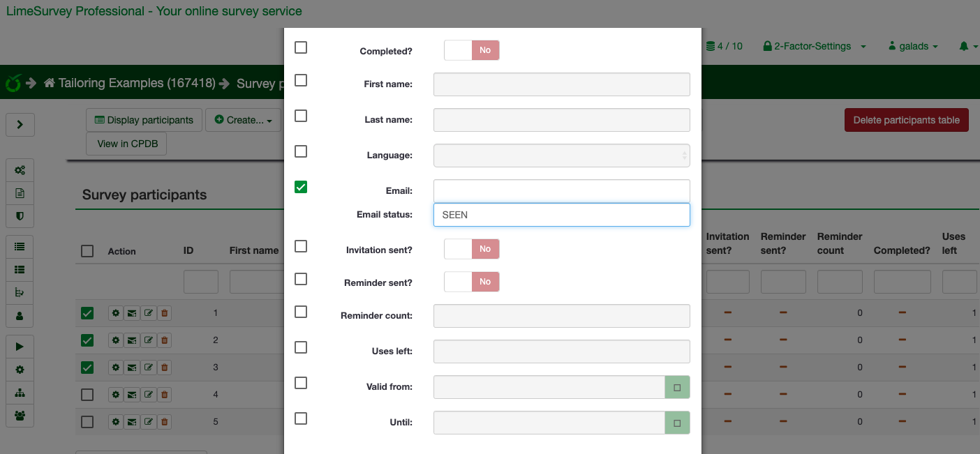Click the shield icon in left sidebar
This screenshot has height=454, width=980.
pos(20,216)
